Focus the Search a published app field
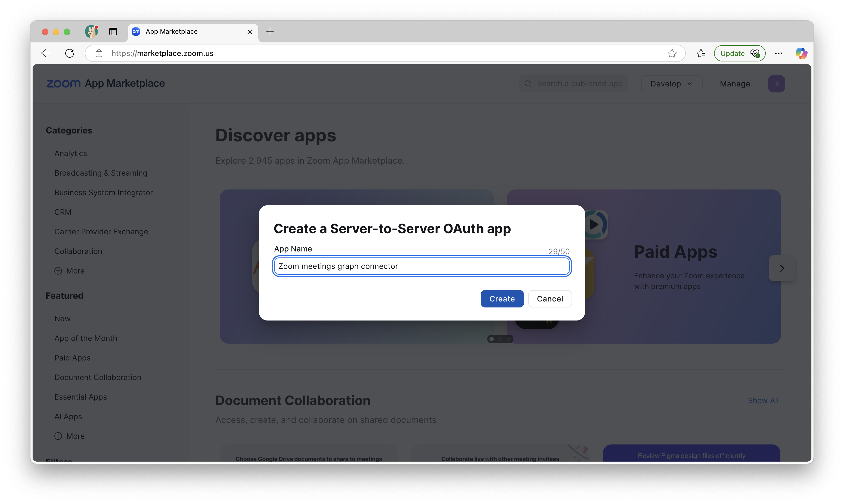Image resolution: width=844 pixels, height=504 pixels. [x=573, y=83]
